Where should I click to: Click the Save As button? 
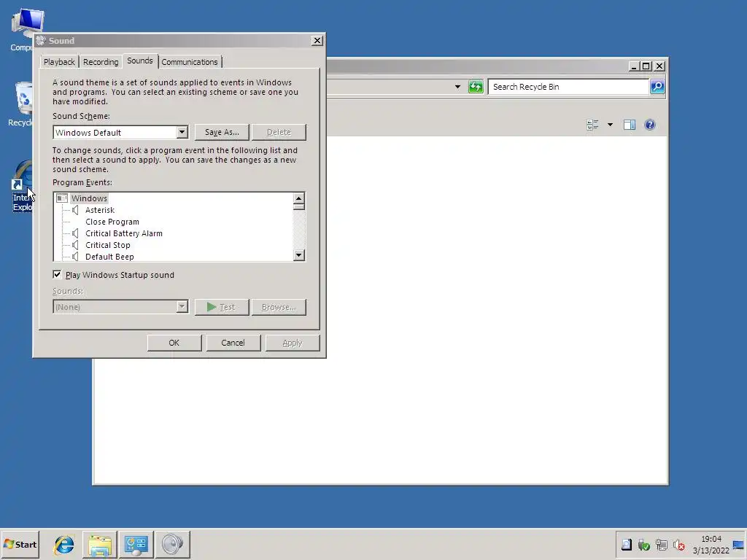click(222, 133)
